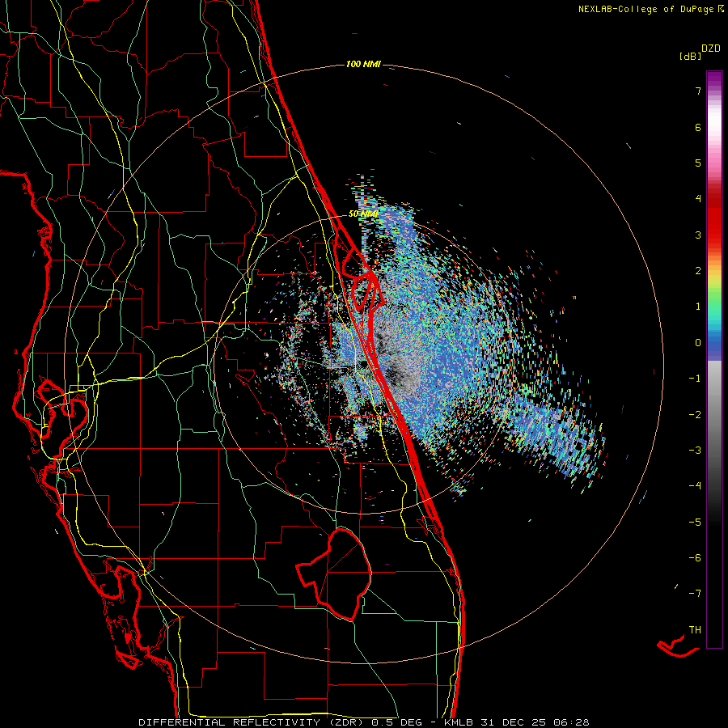This screenshot has width=728, height=728.
Task: Click the 0 value on the color scale
Action: click(x=698, y=343)
